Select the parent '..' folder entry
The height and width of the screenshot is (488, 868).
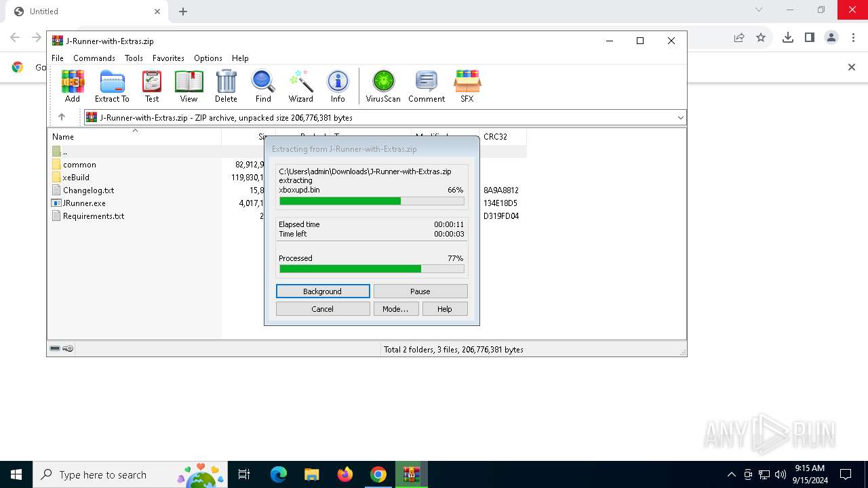pyautogui.click(x=64, y=152)
